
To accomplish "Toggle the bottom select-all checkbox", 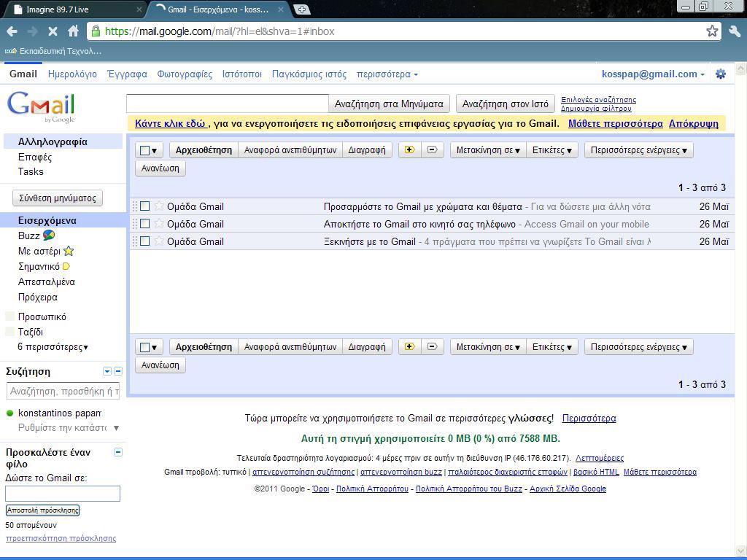I will pyautogui.click(x=145, y=347).
